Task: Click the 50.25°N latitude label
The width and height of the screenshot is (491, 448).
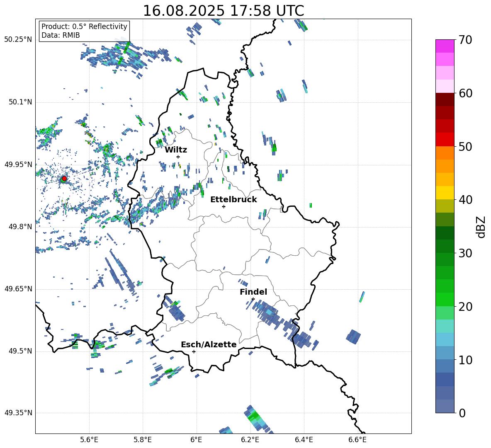Action: (18, 40)
